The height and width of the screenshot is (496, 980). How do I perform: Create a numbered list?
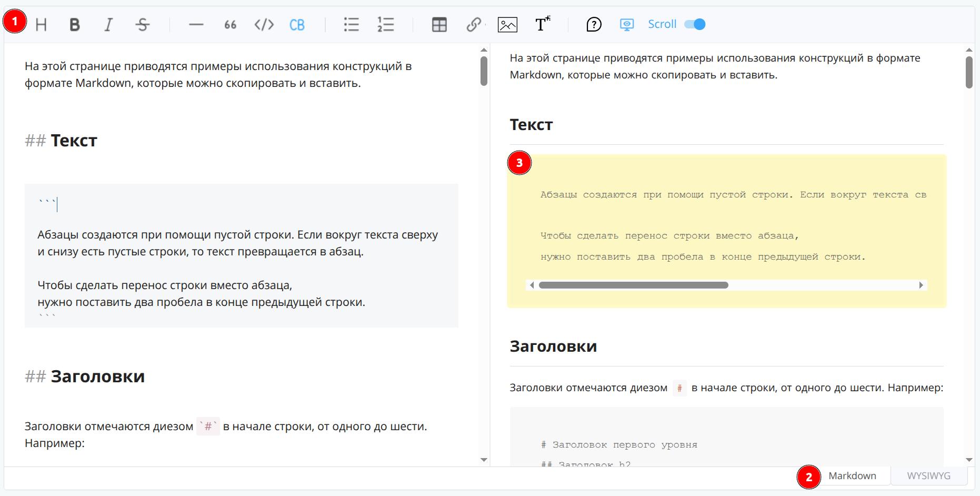point(385,25)
